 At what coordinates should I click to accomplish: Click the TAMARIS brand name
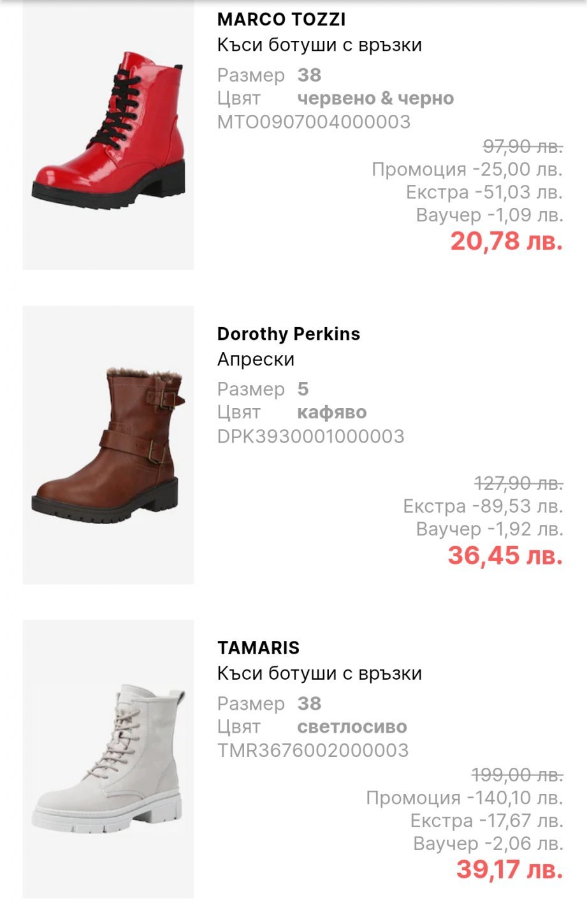pos(258,648)
